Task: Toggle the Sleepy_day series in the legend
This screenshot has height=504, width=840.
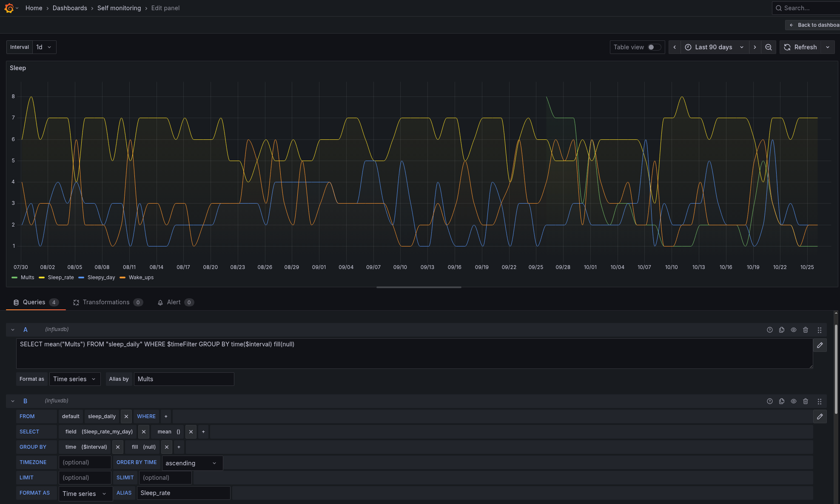Action: (x=101, y=277)
